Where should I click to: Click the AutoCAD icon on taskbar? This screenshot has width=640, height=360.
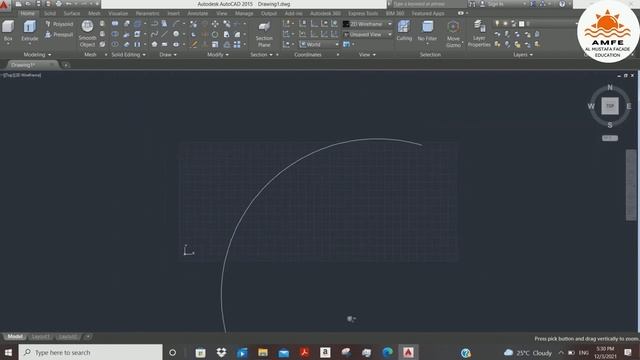point(408,352)
